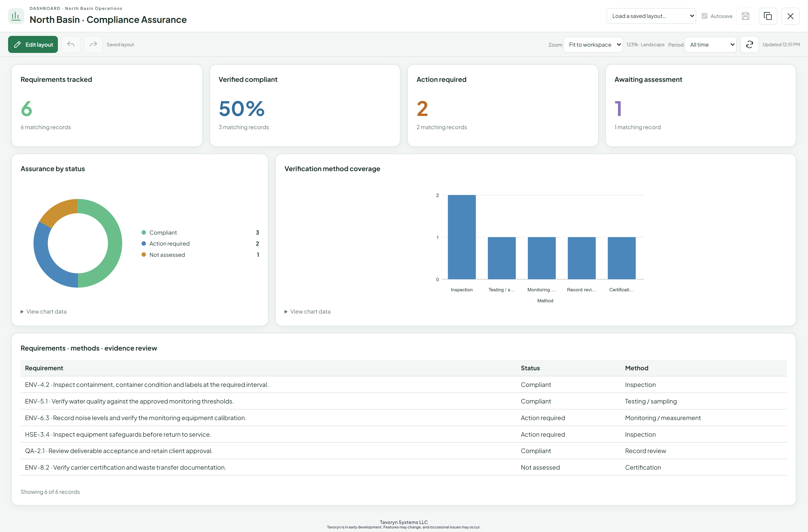The image size is (808, 532).
Task: Open the Period All time dropdown
Action: 710,44
